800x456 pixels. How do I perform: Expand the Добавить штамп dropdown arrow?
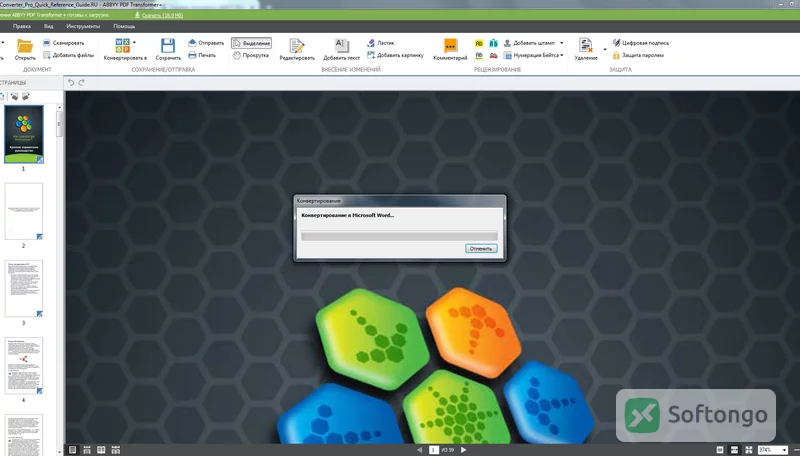[562, 43]
